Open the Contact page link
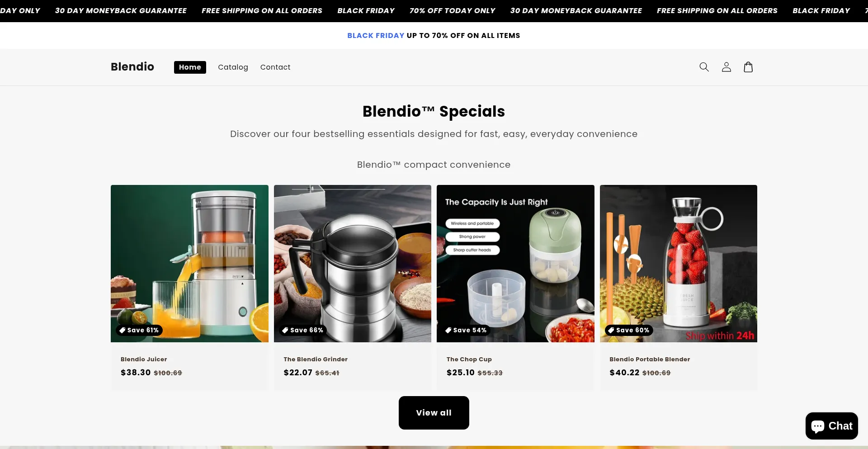 point(275,67)
